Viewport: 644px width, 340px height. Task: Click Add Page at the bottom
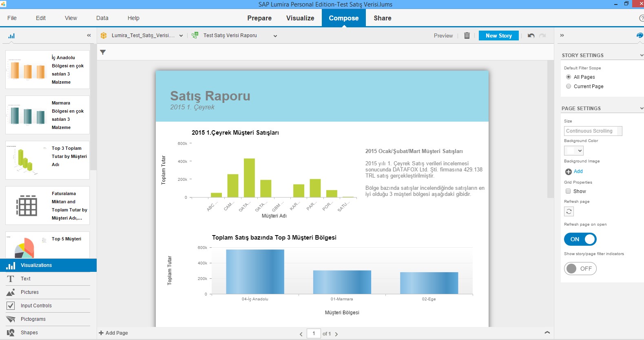coord(113,333)
